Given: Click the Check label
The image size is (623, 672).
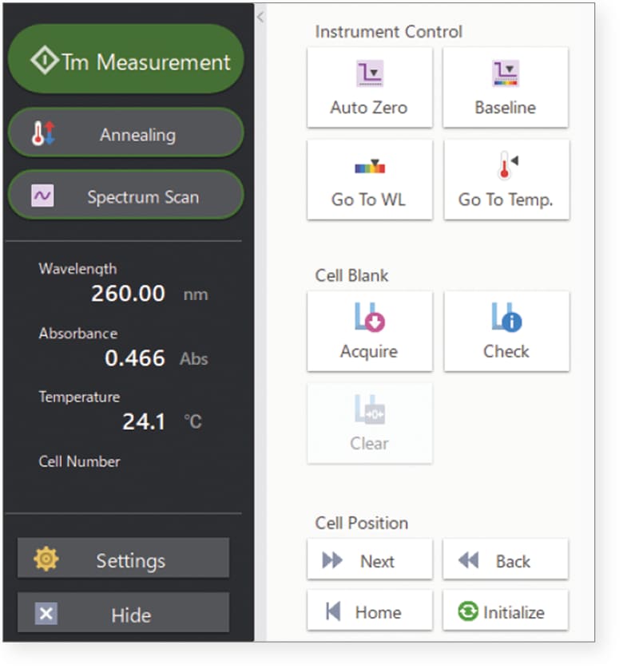Looking at the screenshot, I should click(x=506, y=351).
